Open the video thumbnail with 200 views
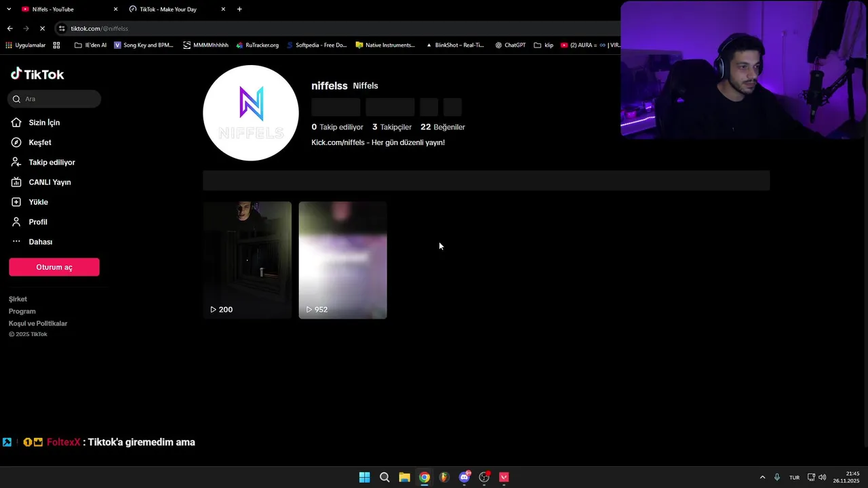 pos(248,260)
